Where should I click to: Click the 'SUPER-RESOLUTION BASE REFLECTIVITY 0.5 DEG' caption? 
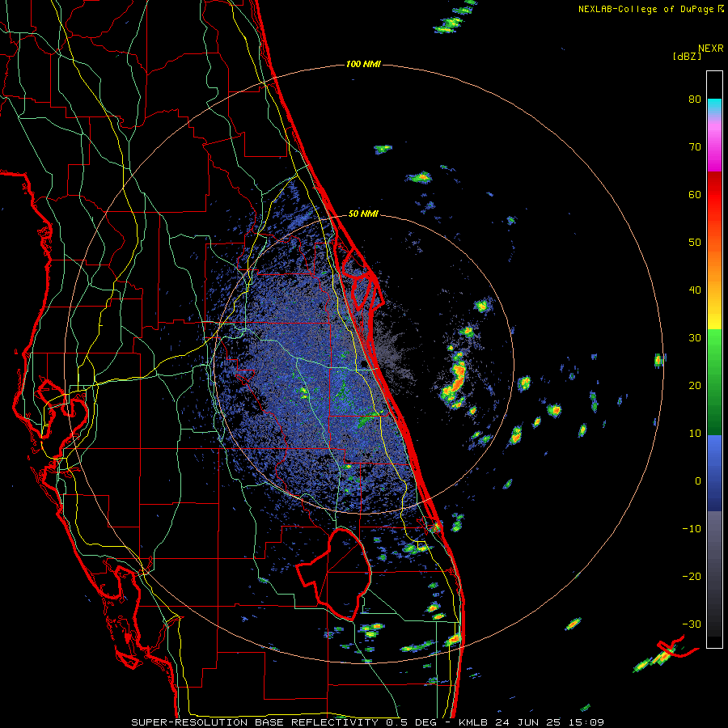[284, 722]
